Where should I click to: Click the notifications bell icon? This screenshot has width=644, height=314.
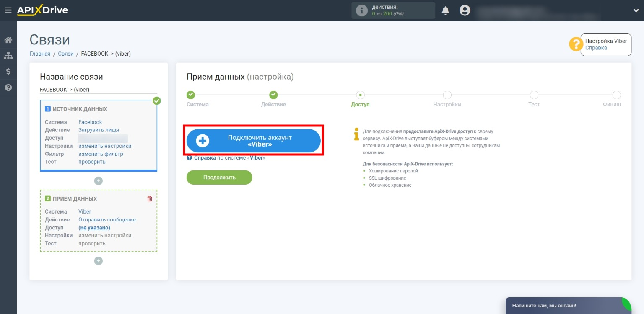(445, 10)
